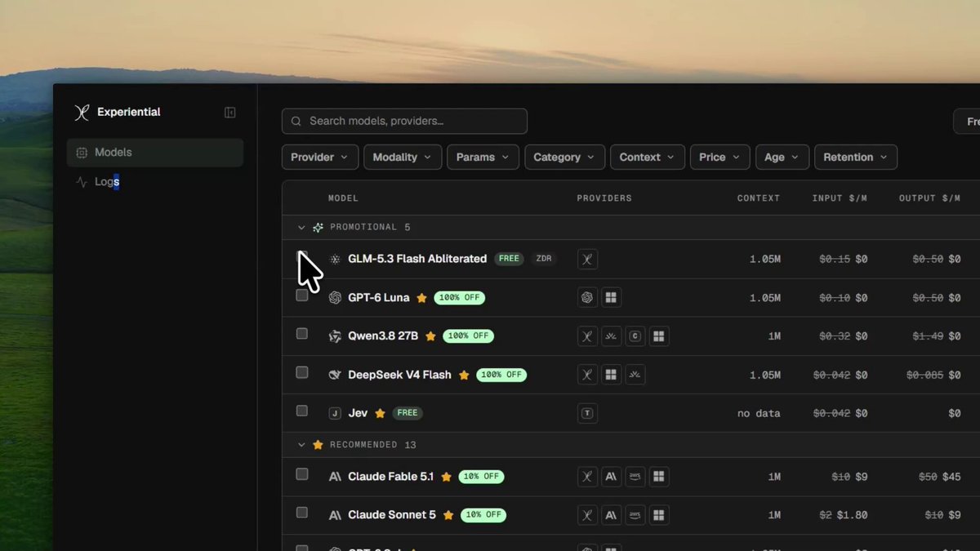Viewport: 980px width, 551px height.
Task: Open the Retention filter dropdown
Action: (x=856, y=158)
